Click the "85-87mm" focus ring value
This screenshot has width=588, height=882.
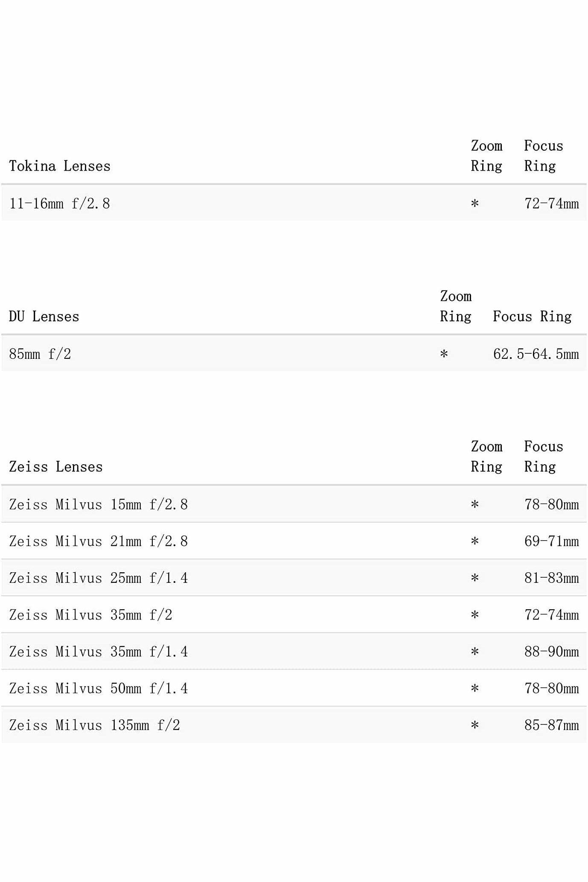click(x=551, y=725)
